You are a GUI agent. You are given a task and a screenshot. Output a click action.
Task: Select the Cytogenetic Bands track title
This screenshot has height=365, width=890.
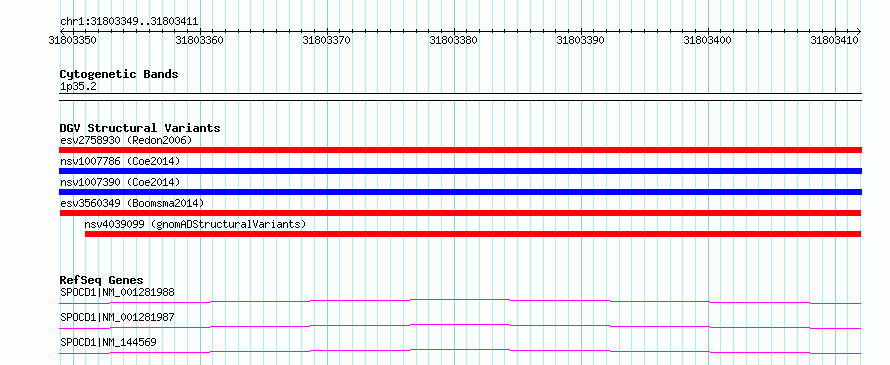pos(119,74)
